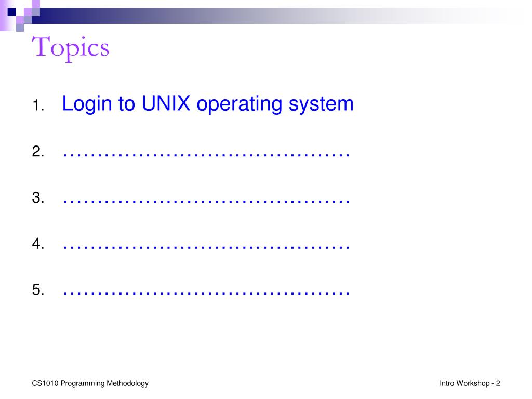Click the list number '4.'
This screenshot has width=532, height=399.
38,244
